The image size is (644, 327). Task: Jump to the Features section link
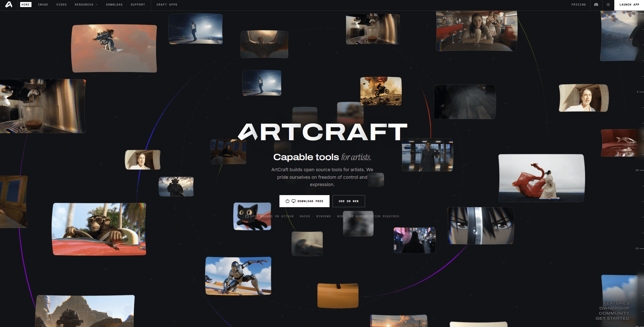(x=616, y=303)
